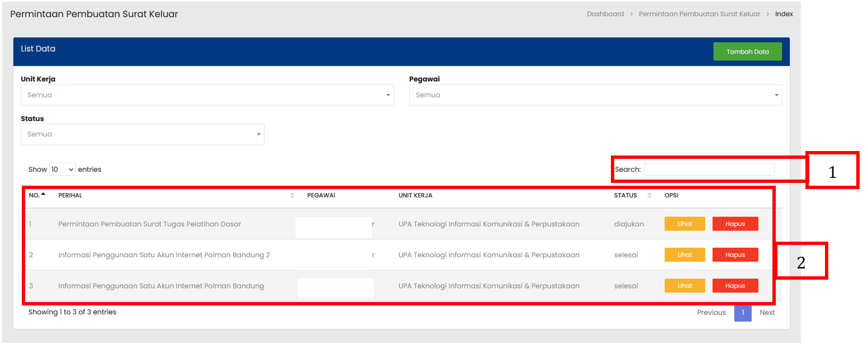View row 1 with Lihat button
The height and width of the screenshot is (344, 868).
pos(685,224)
